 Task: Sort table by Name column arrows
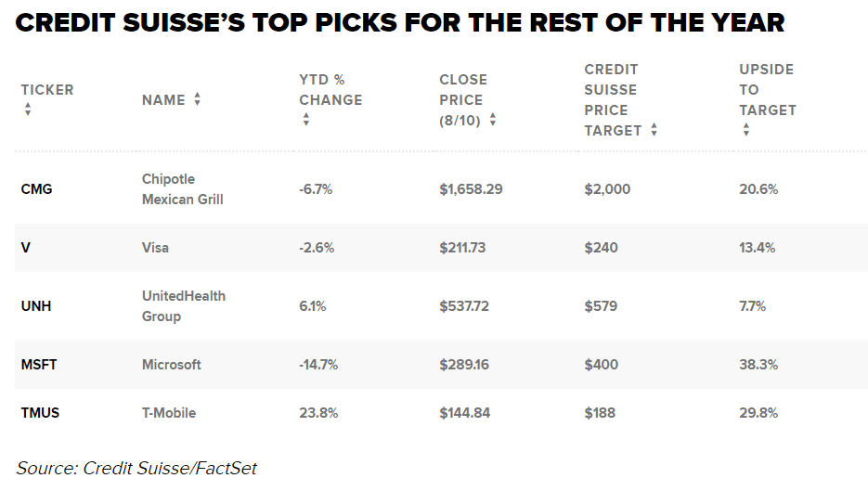point(198,99)
